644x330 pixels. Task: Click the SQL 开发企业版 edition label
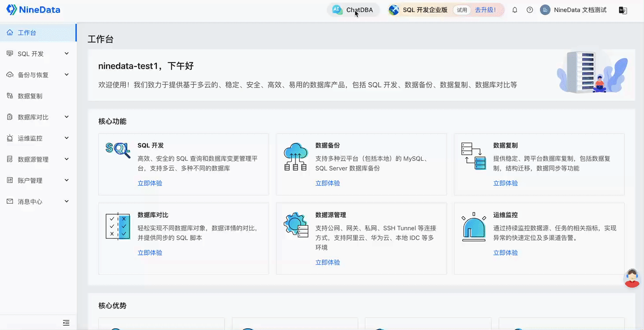pos(425,10)
